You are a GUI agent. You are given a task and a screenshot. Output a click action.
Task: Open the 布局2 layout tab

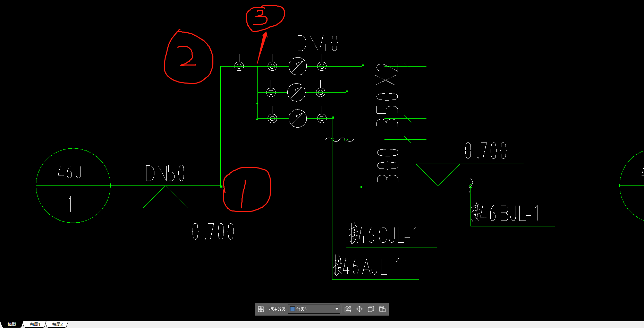[57, 325]
